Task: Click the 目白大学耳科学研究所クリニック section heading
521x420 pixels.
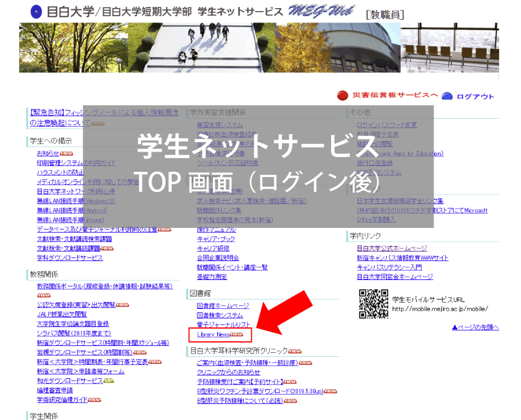Action: (239, 351)
